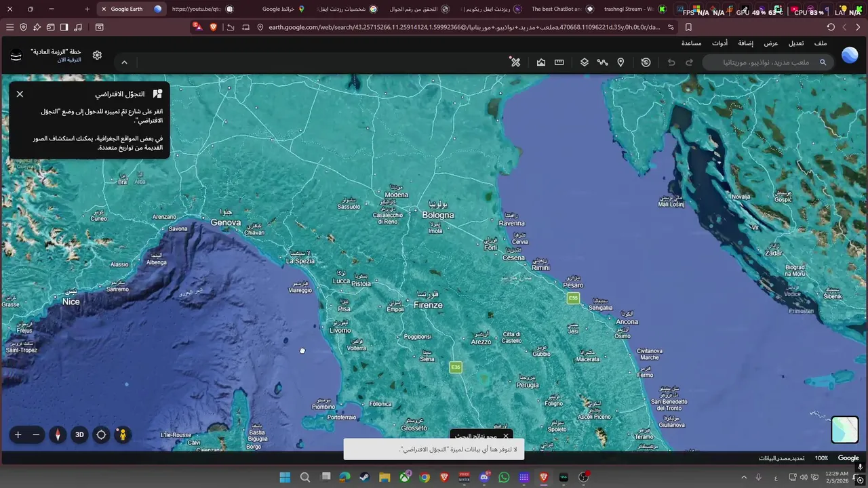Click the search field containing ملعب مدريد

766,62
